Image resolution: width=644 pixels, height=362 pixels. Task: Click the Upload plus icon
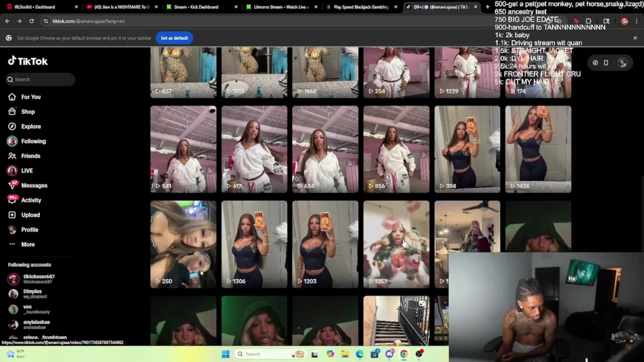[12, 215]
